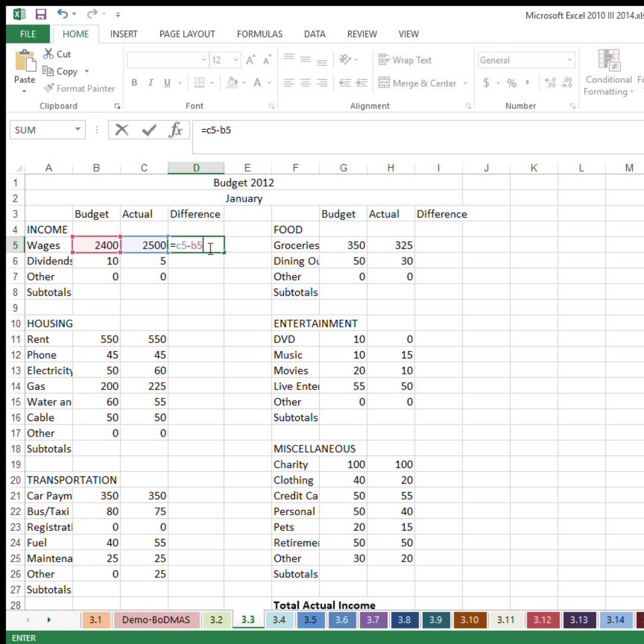
Task: Click the Decrease Indent icon
Action: pos(345,83)
